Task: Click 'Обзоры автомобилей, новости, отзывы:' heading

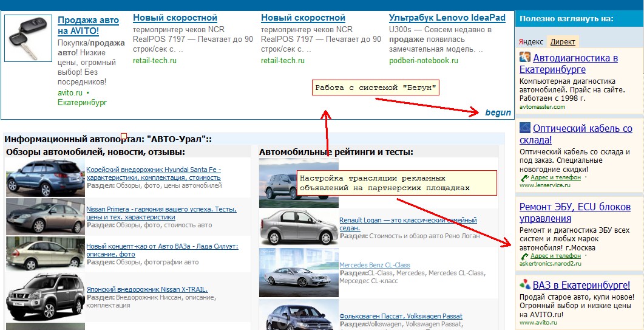Action: [96, 153]
